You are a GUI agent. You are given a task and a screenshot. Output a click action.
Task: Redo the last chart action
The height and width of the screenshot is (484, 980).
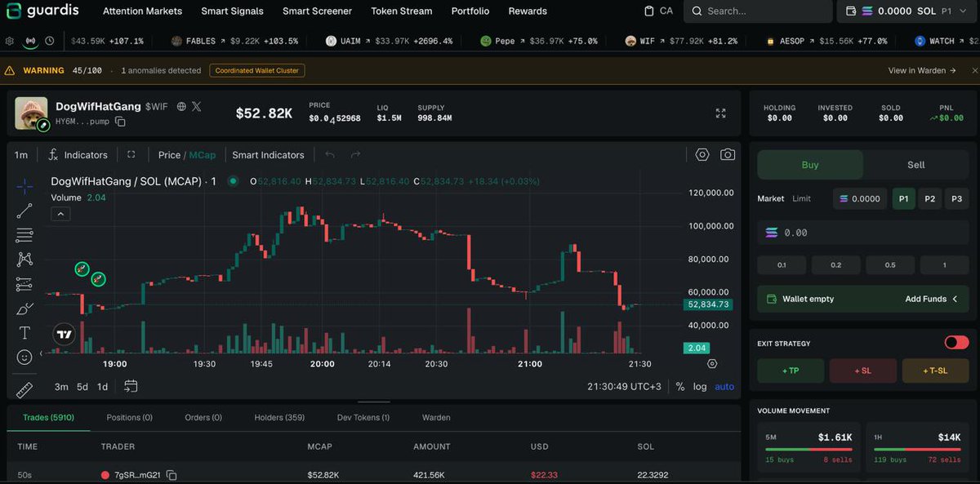click(355, 154)
